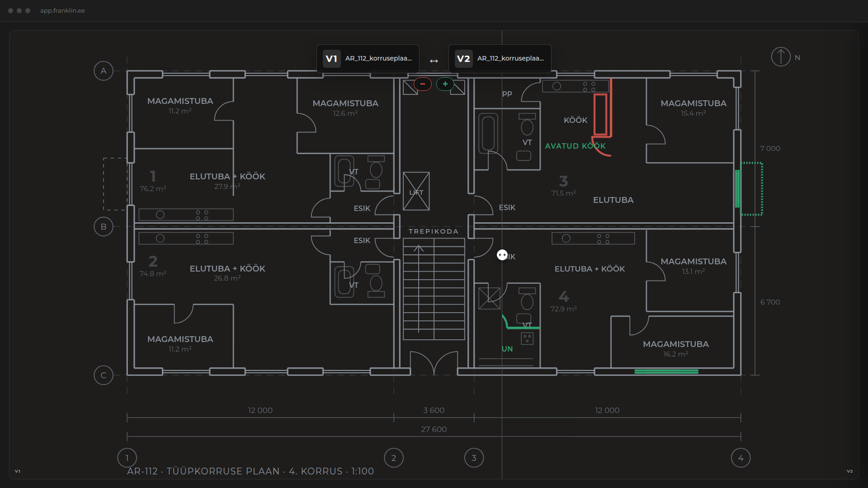Click the KÖÖK label in apartment 3
The width and height of the screenshot is (868, 488).
click(x=576, y=120)
